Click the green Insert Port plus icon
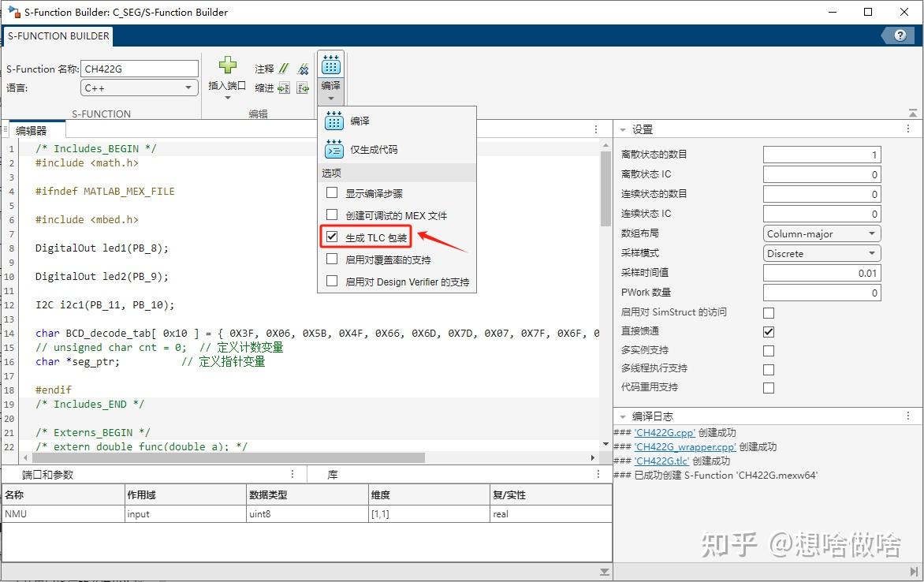This screenshot has width=924, height=582. (x=227, y=65)
